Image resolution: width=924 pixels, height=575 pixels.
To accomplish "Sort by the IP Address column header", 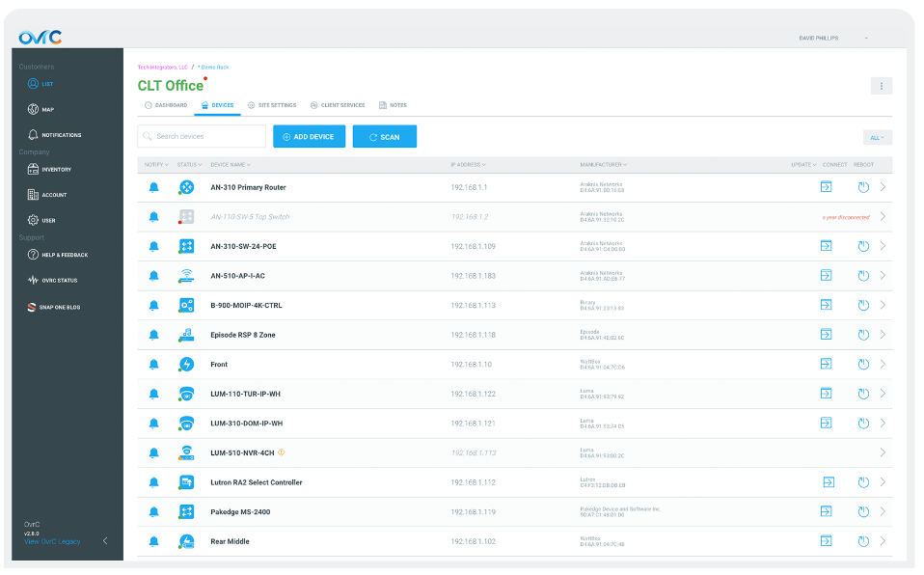I will tap(468, 165).
